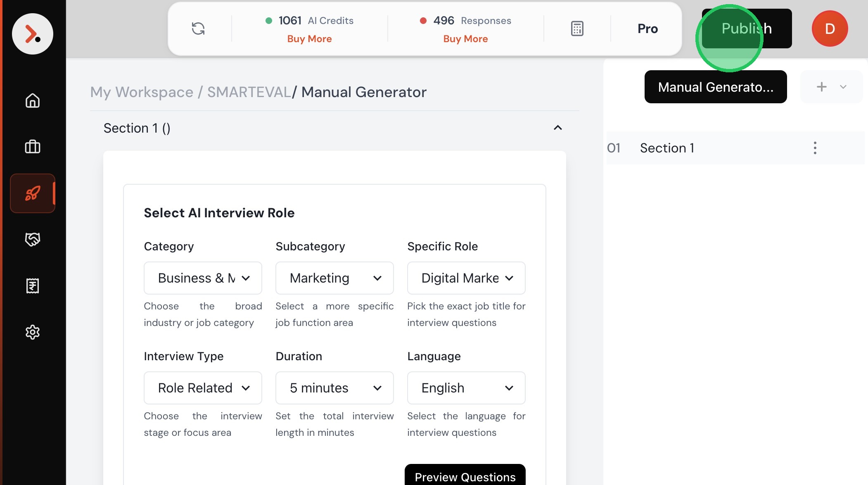868x485 pixels.
Task: Click the home icon in sidebar
Action: pos(33,100)
